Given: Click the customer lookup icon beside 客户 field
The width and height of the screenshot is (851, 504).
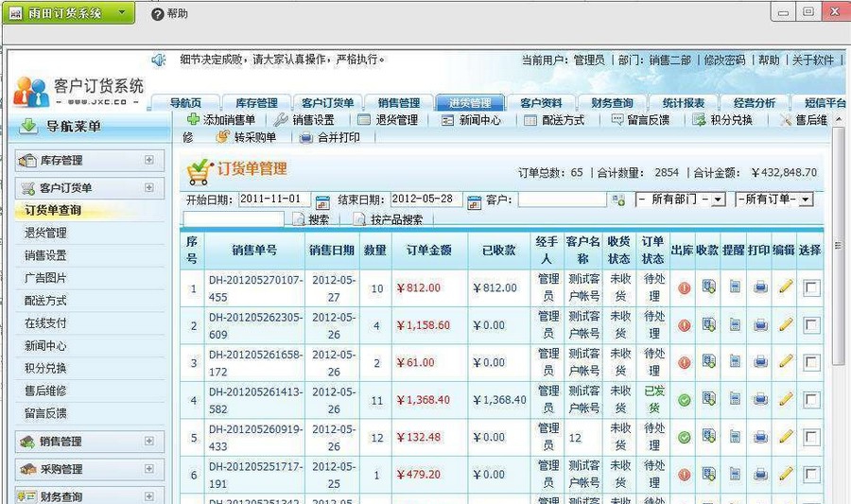Looking at the screenshot, I should (617, 200).
